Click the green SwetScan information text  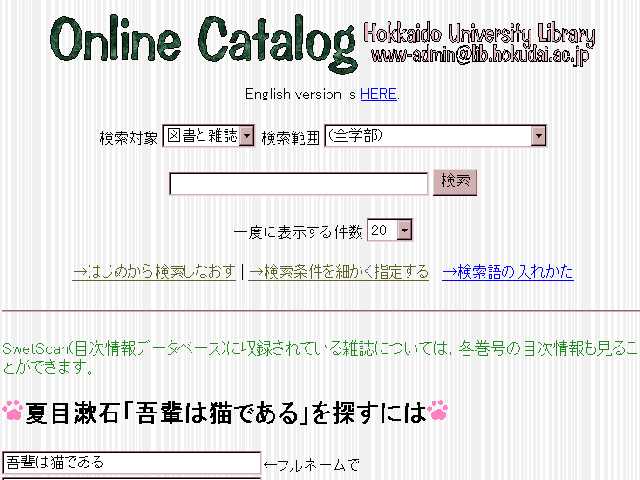(x=320, y=358)
